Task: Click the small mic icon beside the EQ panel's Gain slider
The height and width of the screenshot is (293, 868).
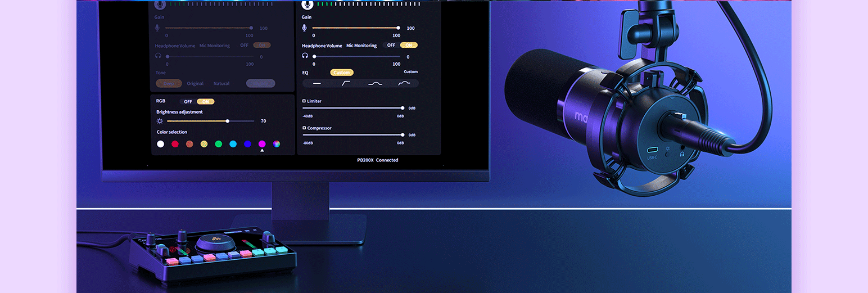Action: (x=305, y=28)
